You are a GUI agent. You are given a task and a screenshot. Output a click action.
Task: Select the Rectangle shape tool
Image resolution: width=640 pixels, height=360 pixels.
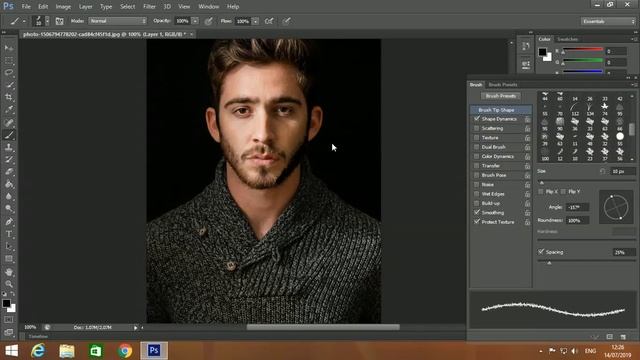click(9, 259)
